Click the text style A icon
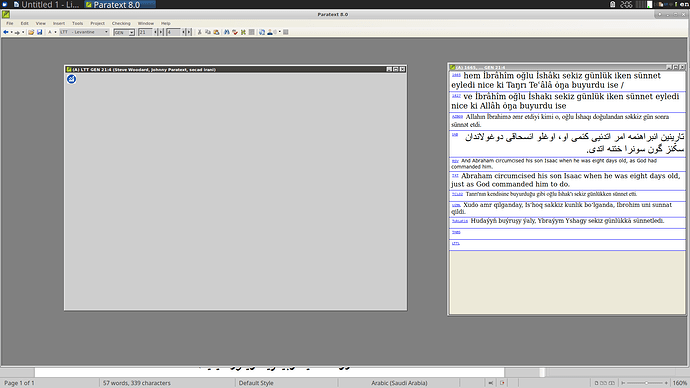Image resolution: width=690 pixels, height=388 pixels. pyautogui.click(x=49, y=32)
